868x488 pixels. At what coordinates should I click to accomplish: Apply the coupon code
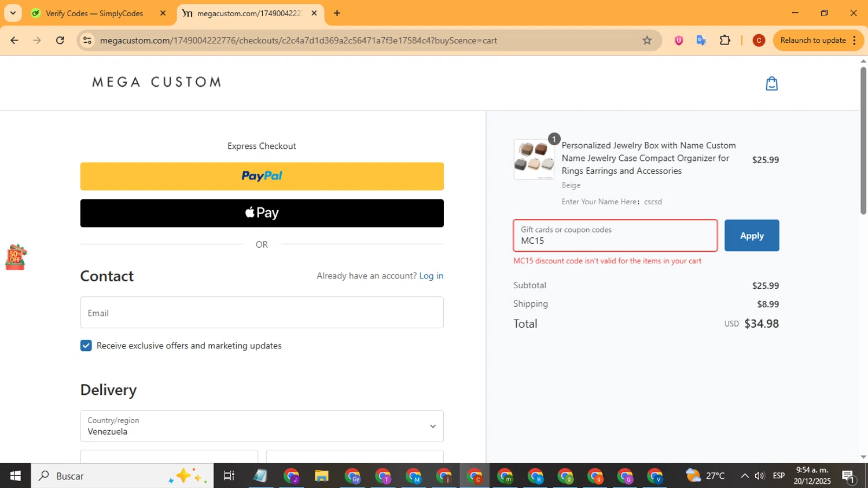(752, 236)
